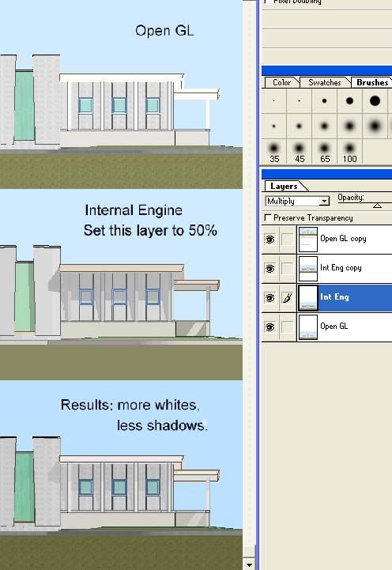This screenshot has height=570, width=392.
Task: Select the Int Eng layer thumbnail
Action: point(307,298)
